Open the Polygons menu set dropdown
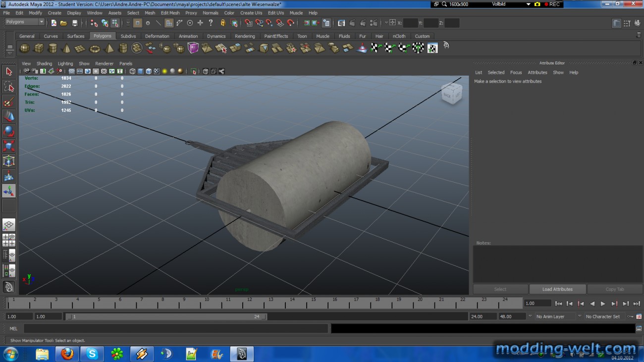The width and height of the screenshot is (644, 362). coord(25,22)
